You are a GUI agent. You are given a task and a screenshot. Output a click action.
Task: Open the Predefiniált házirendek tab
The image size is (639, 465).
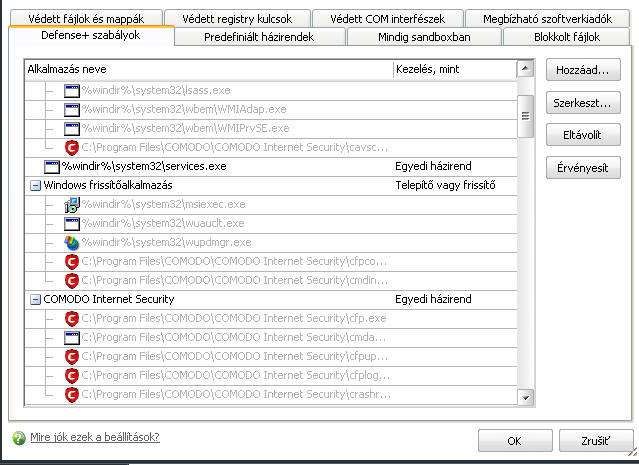(259, 37)
